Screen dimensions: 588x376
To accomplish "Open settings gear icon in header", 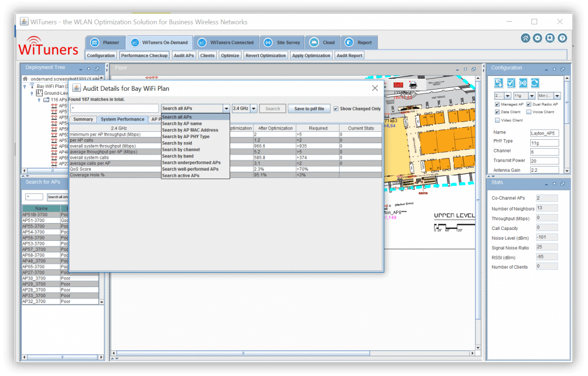I will (x=538, y=38).
